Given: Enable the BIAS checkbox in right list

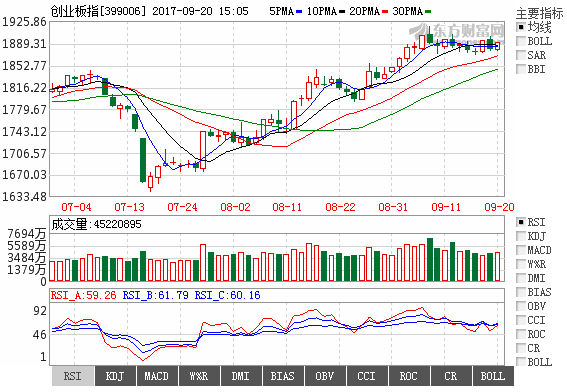Looking at the screenshot, I should (521, 292).
